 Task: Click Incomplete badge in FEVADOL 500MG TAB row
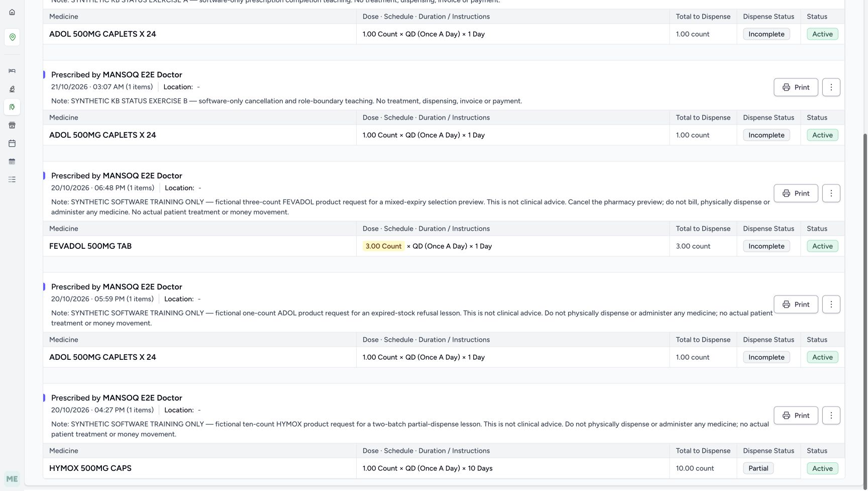point(766,246)
